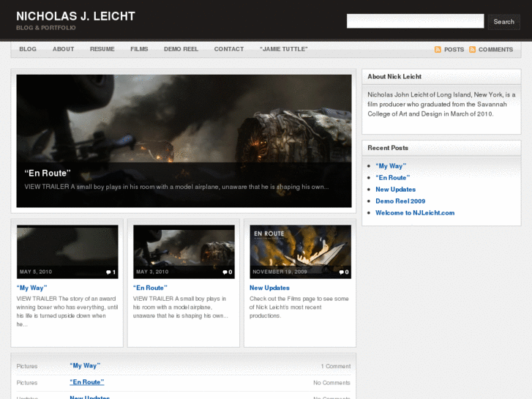Click "My Way" in the bottom post list
This screenshot has width=532, height=399.
coord(85,366)
